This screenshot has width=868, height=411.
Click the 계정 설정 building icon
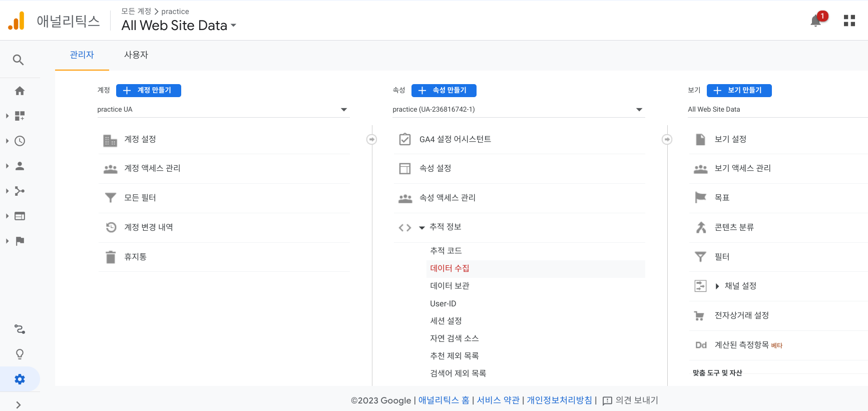pos(110,141)
